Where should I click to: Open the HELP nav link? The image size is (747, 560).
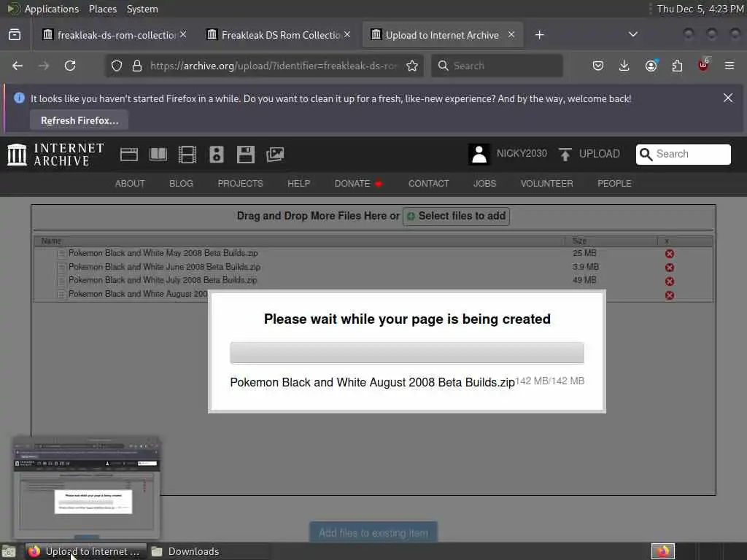click(x=298, y=183)
